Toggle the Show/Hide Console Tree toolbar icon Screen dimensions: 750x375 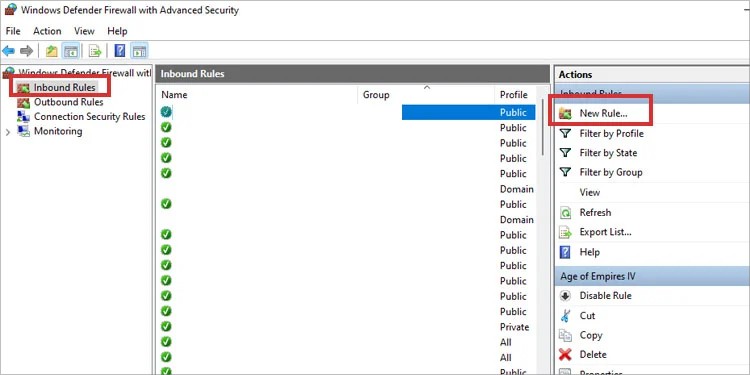[x=71, y=51]
